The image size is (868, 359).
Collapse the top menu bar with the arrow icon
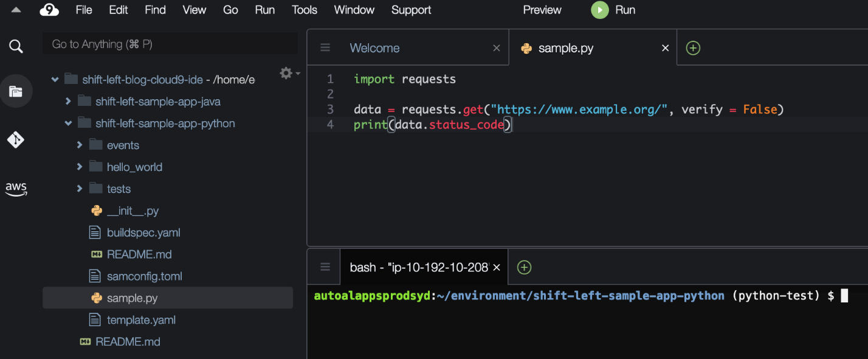pyautogui.click(x=15, y=9)
